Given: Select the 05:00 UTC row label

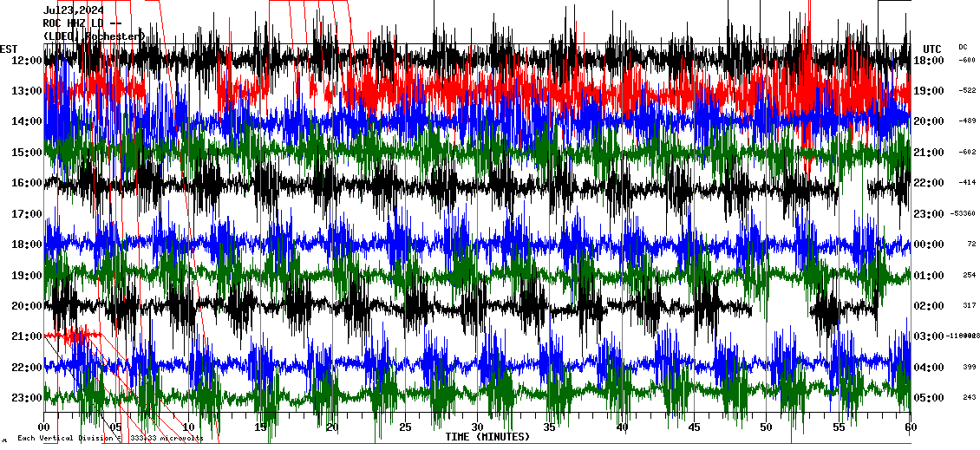Looking at the screenshot, I should pos(929,398).
